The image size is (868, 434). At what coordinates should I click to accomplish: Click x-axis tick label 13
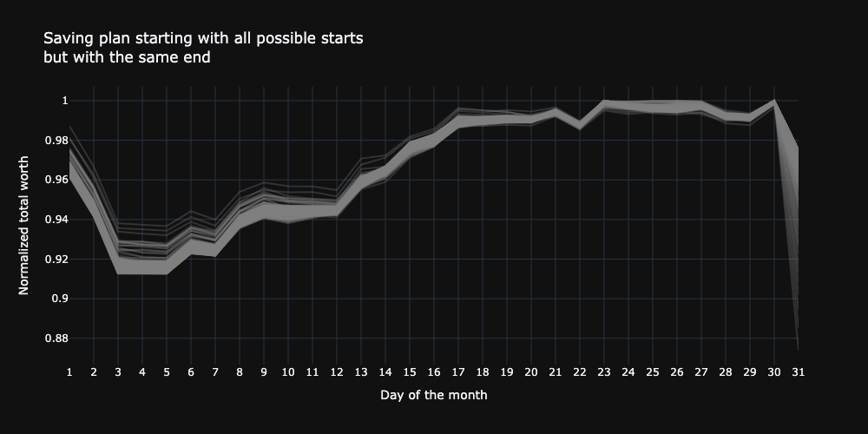(361, 372)
